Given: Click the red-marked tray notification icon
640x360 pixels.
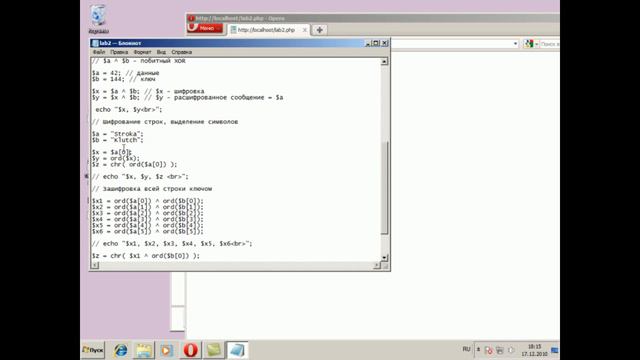Looking at the screenshot, I should pos(489,350).
